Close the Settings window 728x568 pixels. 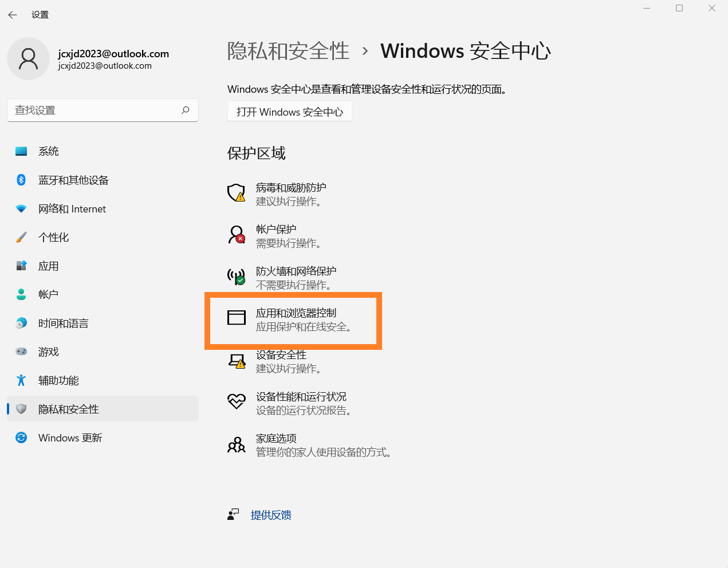[x=712, y=8]
